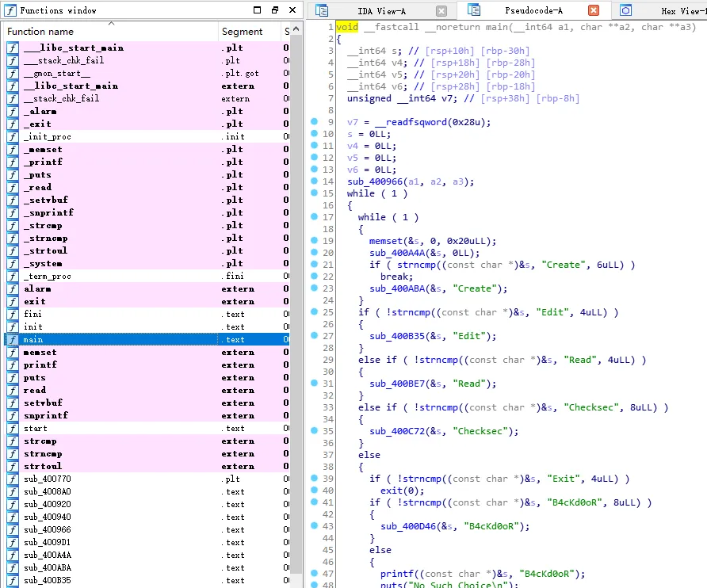The width and height of the screenshot is (707, 588).
Task: Select the _alarm function row
Action: pos(147,112)
